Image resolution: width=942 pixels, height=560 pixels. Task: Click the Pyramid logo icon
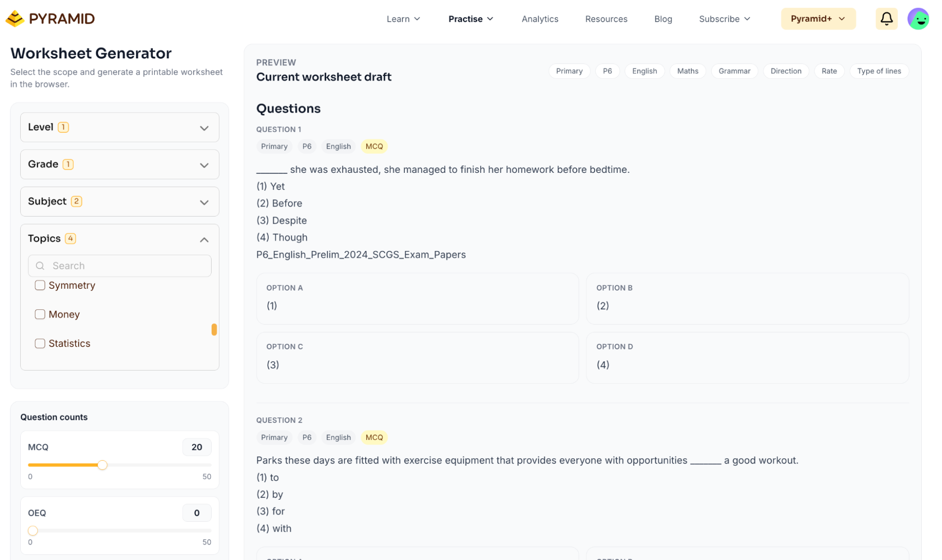point(15,18)
